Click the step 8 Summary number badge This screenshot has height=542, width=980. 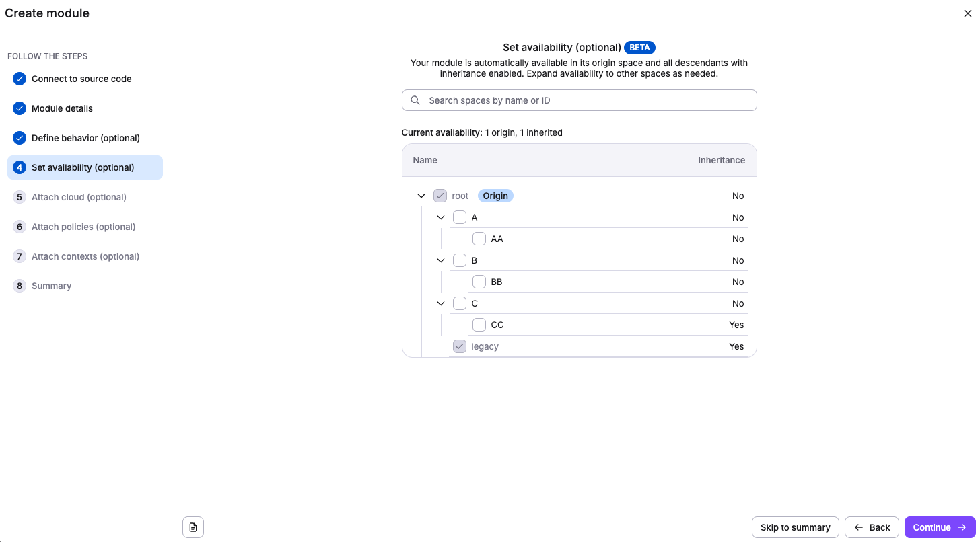pos(20,286)
